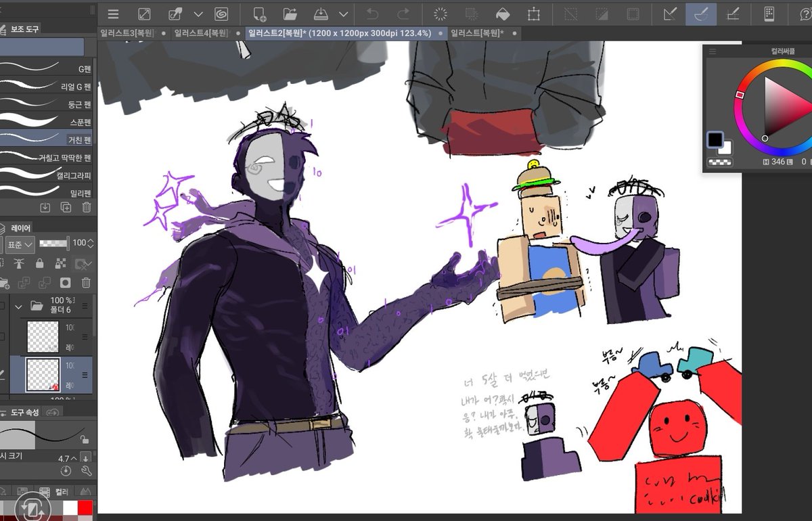
Task: Save the illustration with the save icon
Action: [322, 14]
